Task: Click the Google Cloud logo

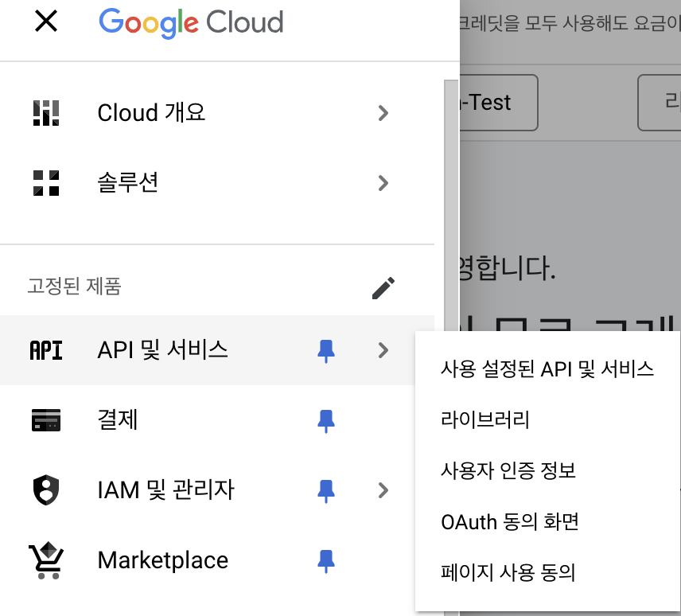Action: 191,22
